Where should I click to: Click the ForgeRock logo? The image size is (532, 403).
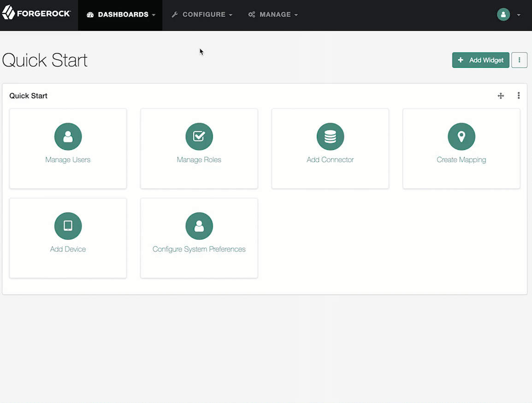(x=36, y=13)
